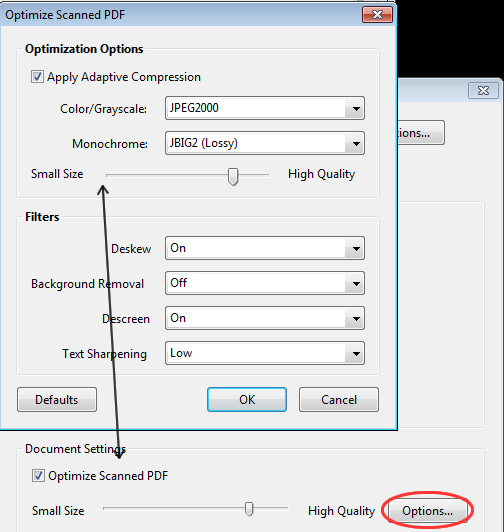Confirm settings with the OK button
This screenshot has width=504, height=532.
coord(247,400)
